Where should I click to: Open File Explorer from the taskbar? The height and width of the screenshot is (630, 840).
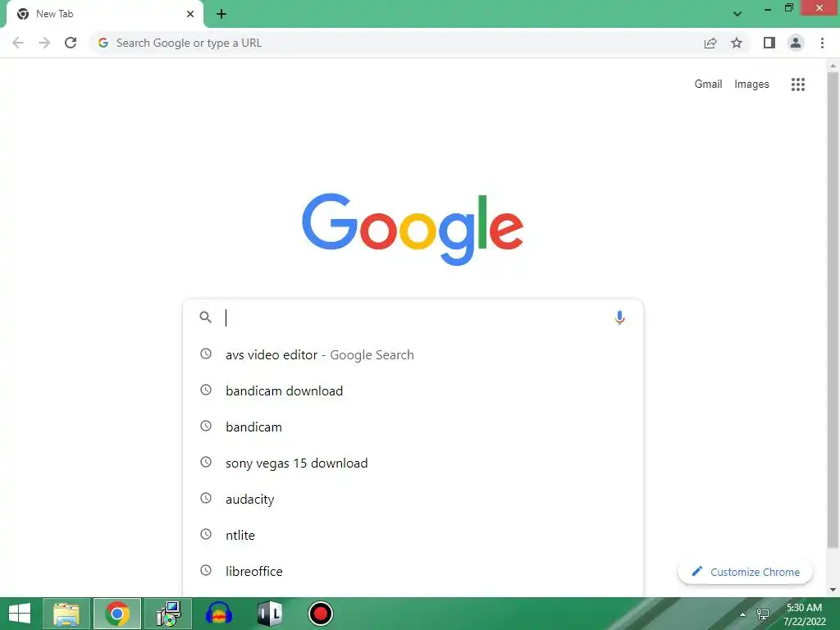point(66,614)
